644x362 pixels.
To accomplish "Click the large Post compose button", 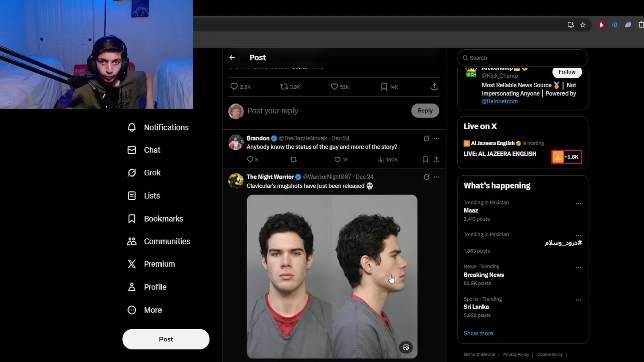I will coord(166,339).
